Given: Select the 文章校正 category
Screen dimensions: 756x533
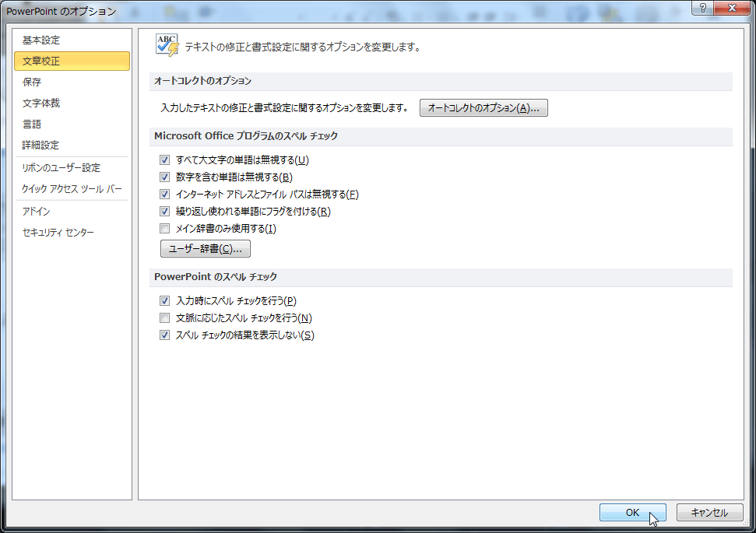Looking at the screenshot, I should [x=72, y=61].
